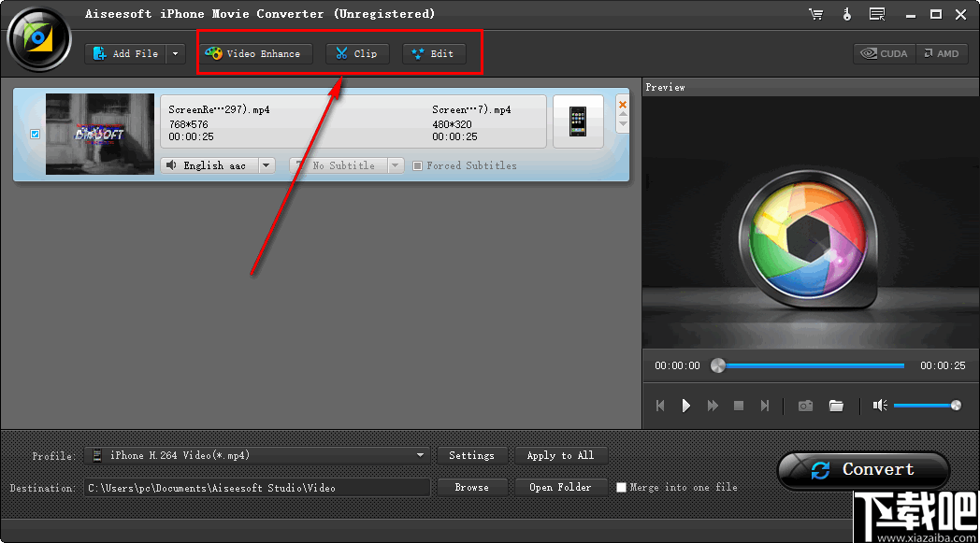This screenshot has height=543, width=980.
Task: Click the 00:00:00 preview current time
Action: pyautogui.click(x=678, y=365)
